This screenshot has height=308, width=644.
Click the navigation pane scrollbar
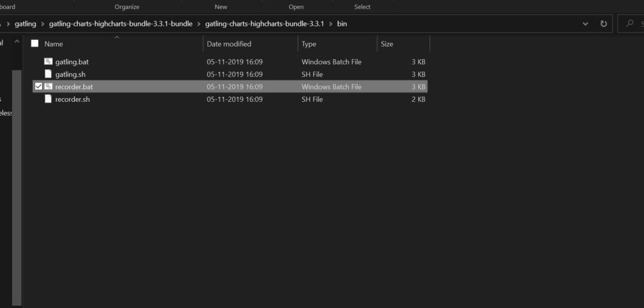[16, 187]
